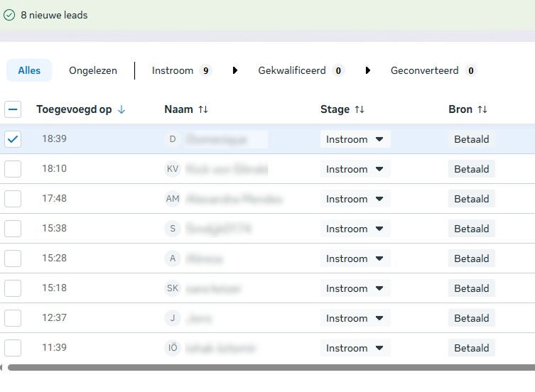Viewport: 535px width, 392px height.
Task: Click the D avatar in the 18:39 row
Action: (173, 139)
